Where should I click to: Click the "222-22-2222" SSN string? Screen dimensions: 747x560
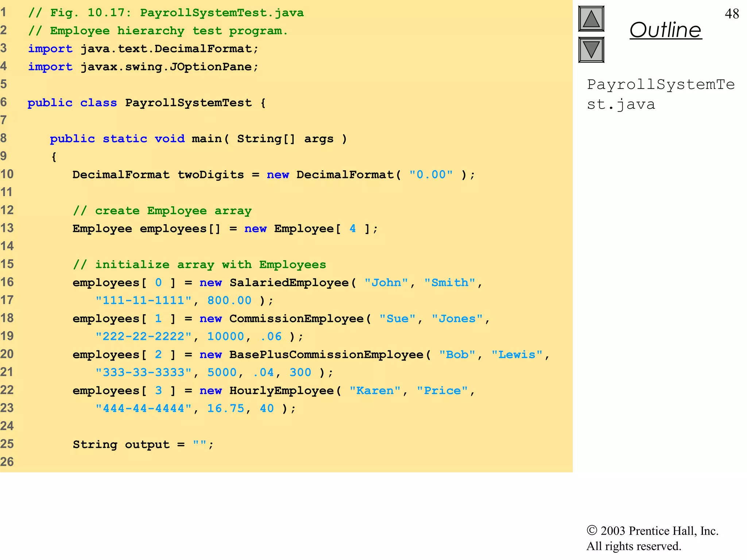click(x=143, y=336)
